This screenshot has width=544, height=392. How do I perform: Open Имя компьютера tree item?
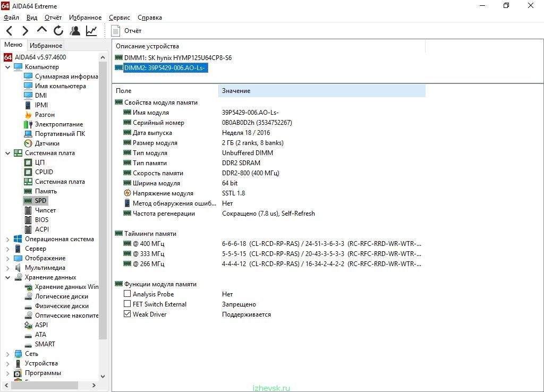tap(60, 86)
